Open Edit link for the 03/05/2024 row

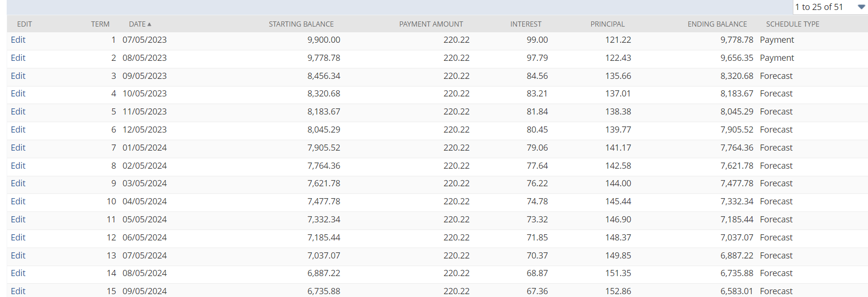(x=18, y=183)
